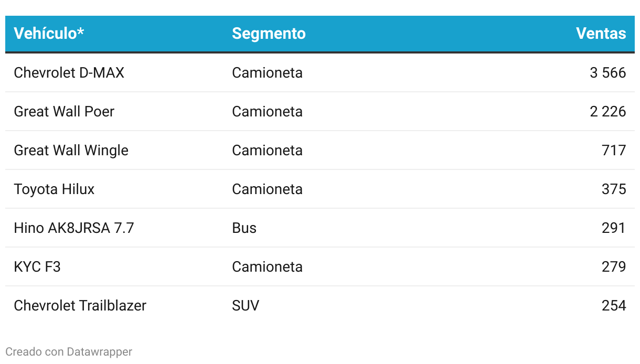Click the Chevrolet Trailblazer row name
640x364 pixels.
click(80, 305)
